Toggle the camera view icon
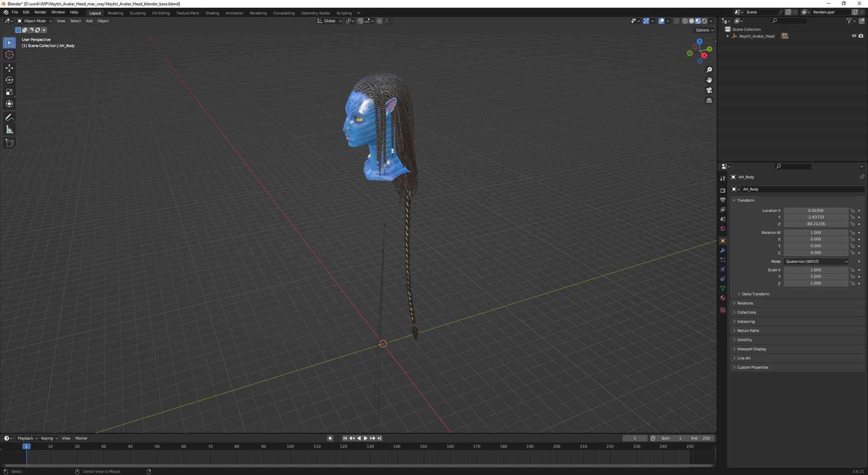The image size is (868, 475). (709, 90)
